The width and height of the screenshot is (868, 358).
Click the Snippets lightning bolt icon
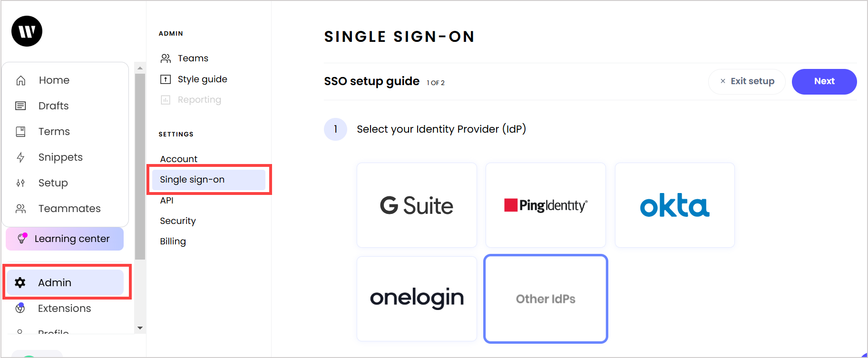[x=20, y=157]
